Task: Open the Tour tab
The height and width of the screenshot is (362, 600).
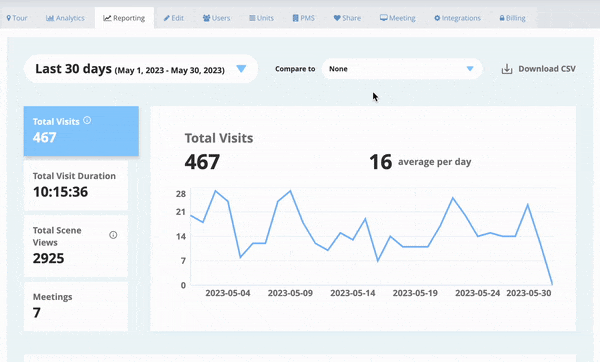Action: (x=17, y=18)
